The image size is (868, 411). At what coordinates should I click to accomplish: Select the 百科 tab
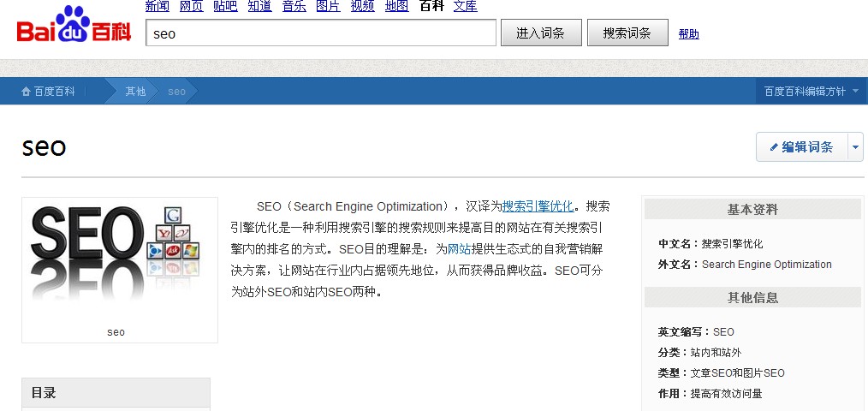431,6
